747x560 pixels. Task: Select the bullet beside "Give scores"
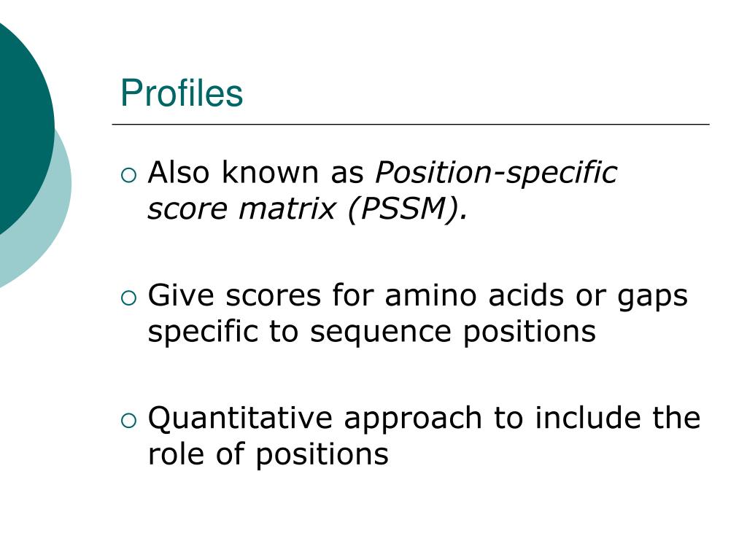click(x=128, y=298)
